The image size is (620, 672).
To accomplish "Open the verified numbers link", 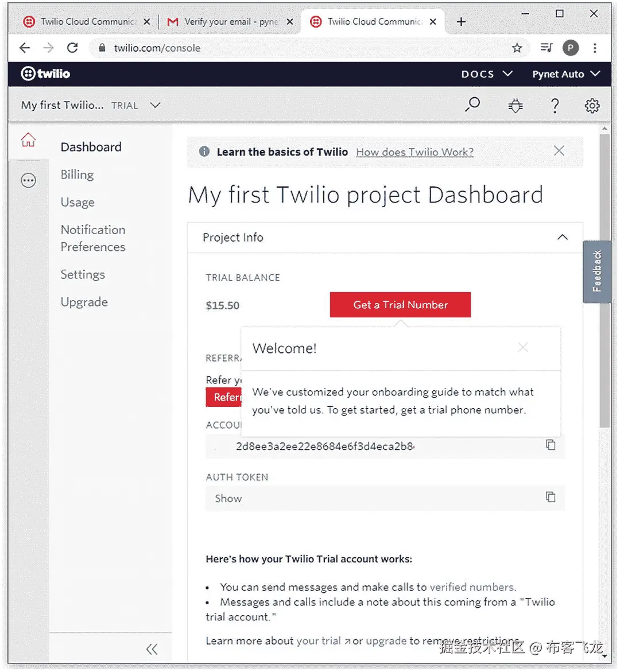I will 472,586.
